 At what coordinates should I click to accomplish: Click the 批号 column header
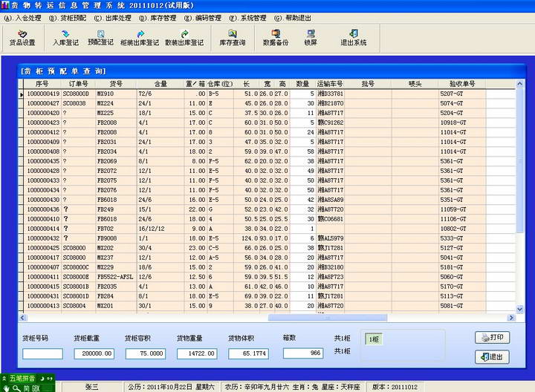[368, 83]
